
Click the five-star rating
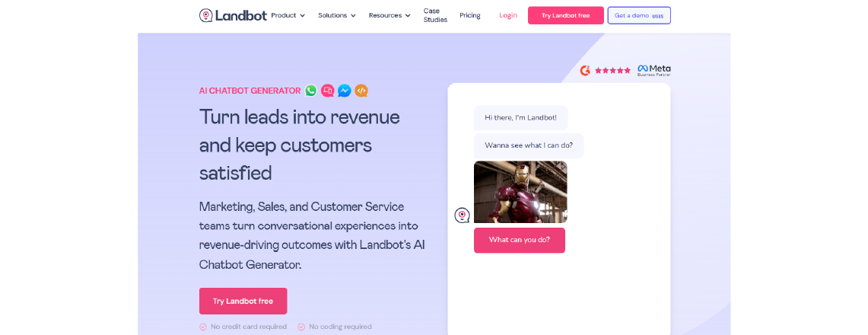612,70
